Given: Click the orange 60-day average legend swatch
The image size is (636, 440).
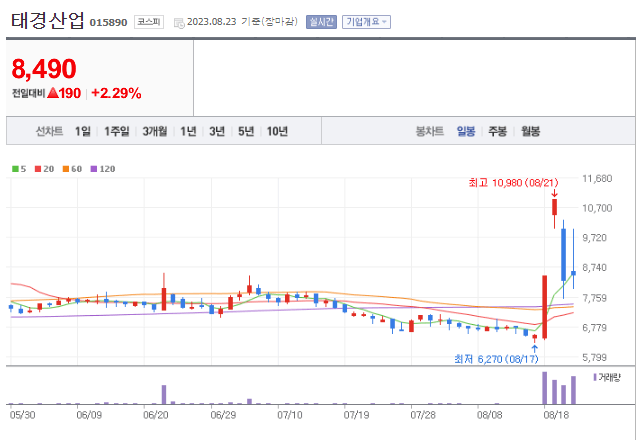Looking at the screenshot, I should click(x=66, y=169).
